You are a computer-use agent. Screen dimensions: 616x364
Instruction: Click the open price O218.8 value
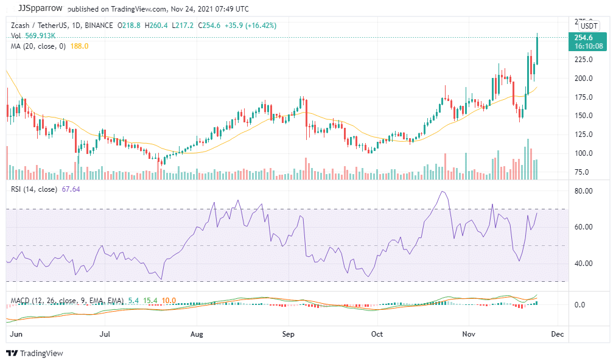point(129,26)
